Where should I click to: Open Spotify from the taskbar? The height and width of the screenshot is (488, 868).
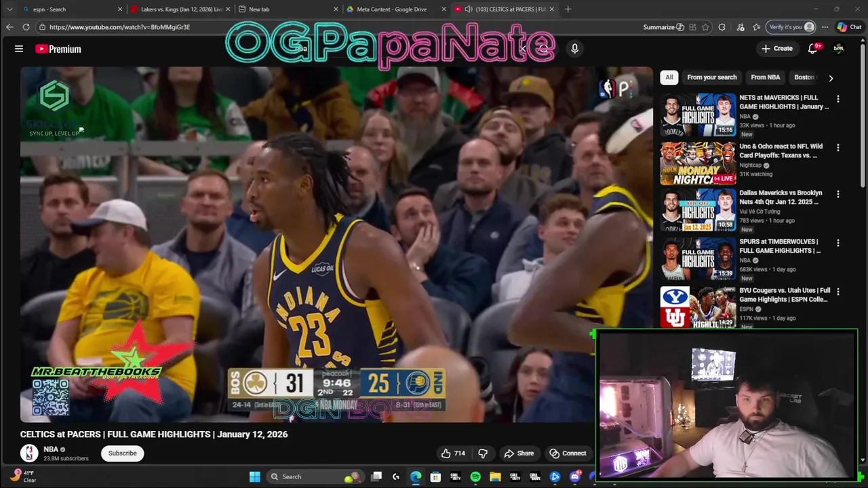(x=475, y=477)
